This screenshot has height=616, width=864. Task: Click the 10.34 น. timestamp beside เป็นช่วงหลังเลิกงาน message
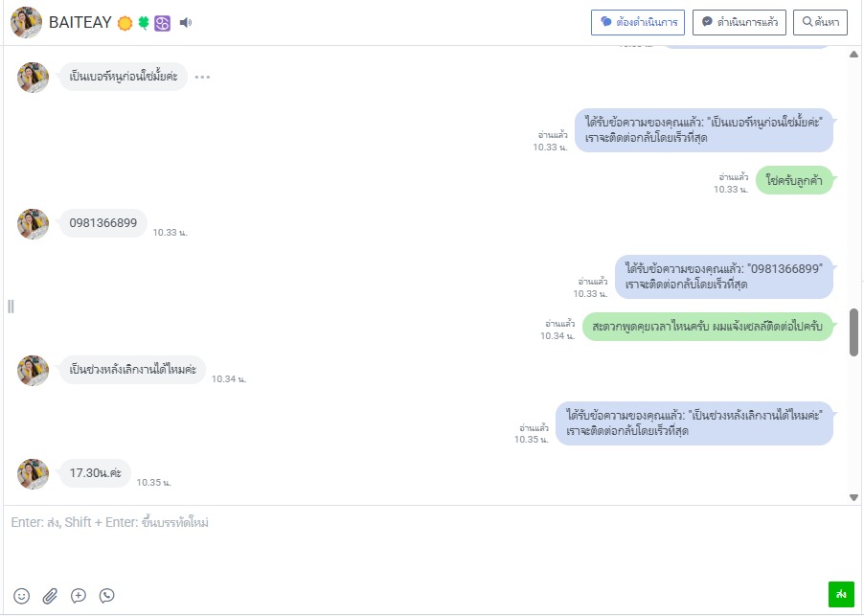(229, 379)
